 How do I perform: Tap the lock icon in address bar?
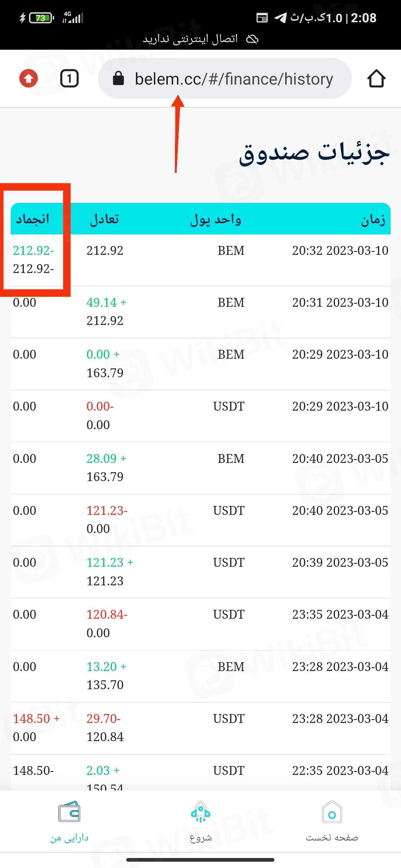pyautogui.click(x=118, y=79)
